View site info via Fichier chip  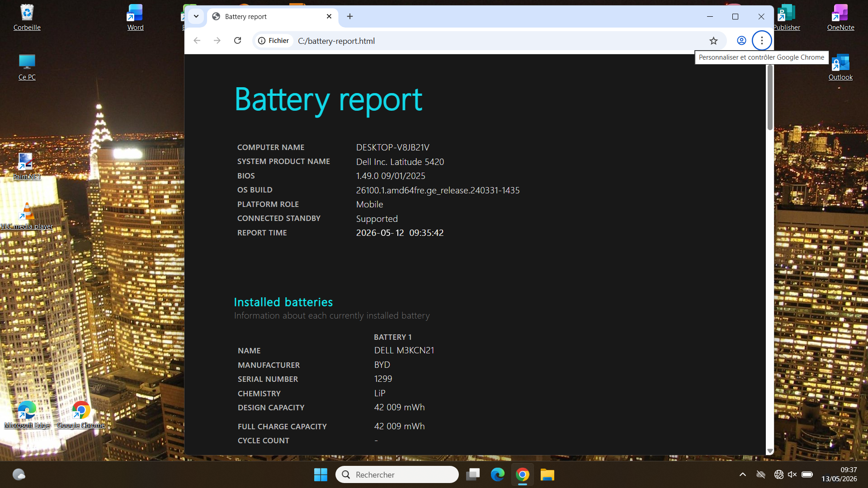274,41
